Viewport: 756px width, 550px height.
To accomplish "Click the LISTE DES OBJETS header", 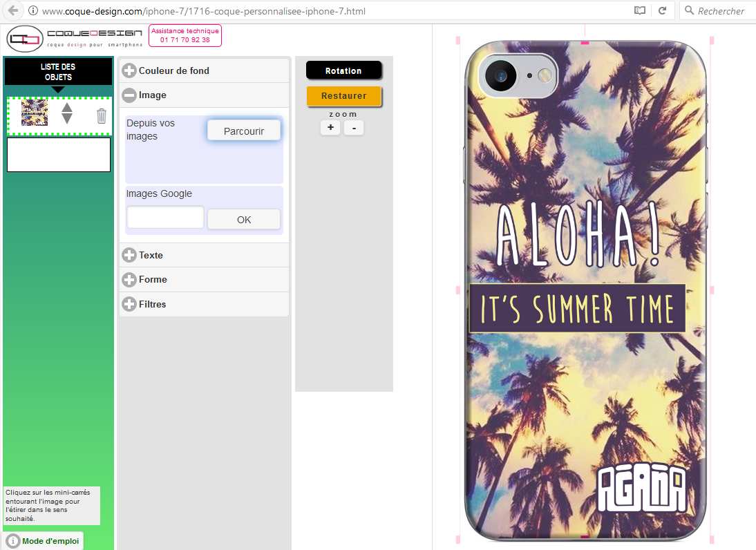I will coord(58,72).
